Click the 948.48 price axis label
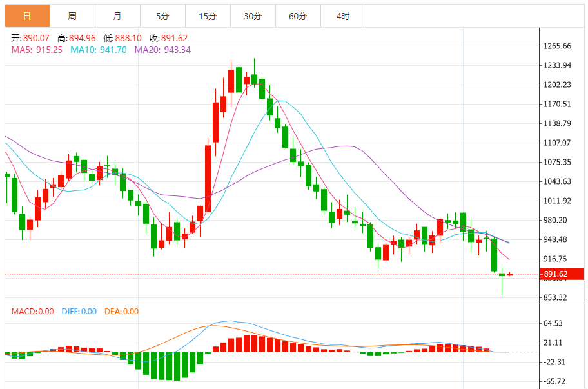Image resolution: width=588 pixels, height=389 pixels. [x=555, y=239]
